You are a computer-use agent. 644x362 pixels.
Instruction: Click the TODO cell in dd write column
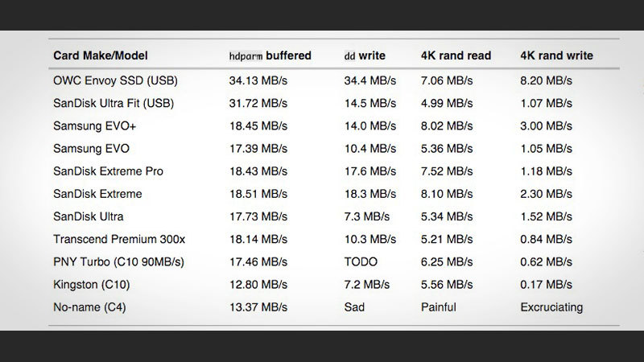coord(360,262)
